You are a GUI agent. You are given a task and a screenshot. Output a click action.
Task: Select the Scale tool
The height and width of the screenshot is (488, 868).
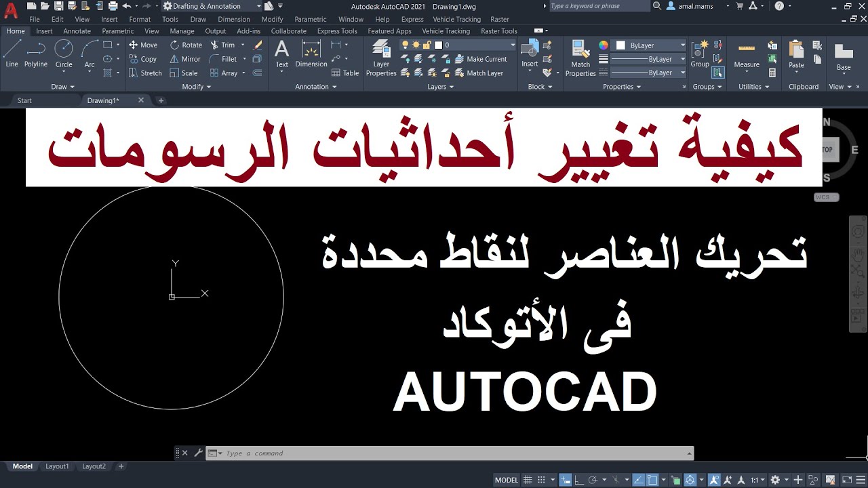pyautogui.click(x=184, y=73)
